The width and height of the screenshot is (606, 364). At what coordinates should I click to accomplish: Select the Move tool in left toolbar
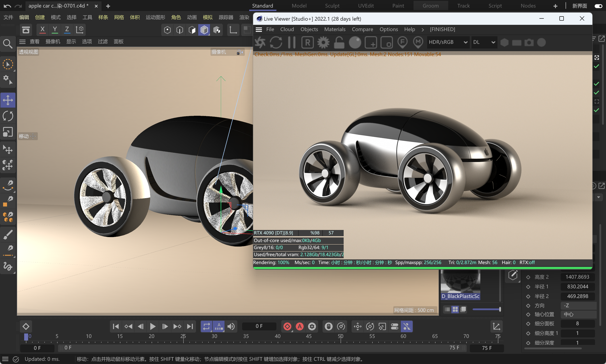8,100
